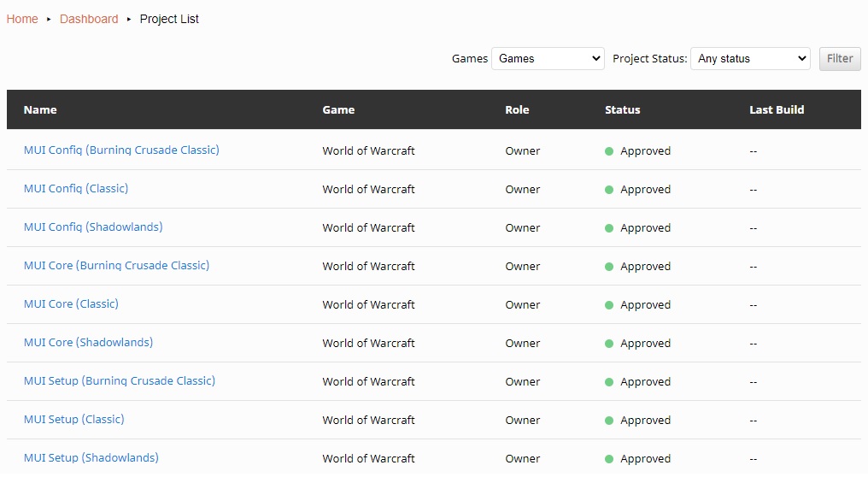The image size is (868, 477).
Task: Click the Name column header
Action: tap(40, 109)
